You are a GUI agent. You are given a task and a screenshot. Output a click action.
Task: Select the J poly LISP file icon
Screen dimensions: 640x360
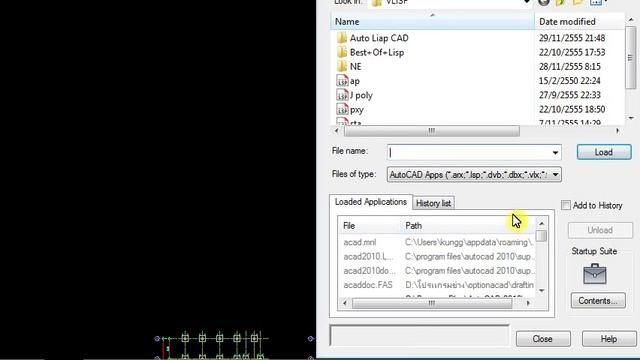click(342, 95)
